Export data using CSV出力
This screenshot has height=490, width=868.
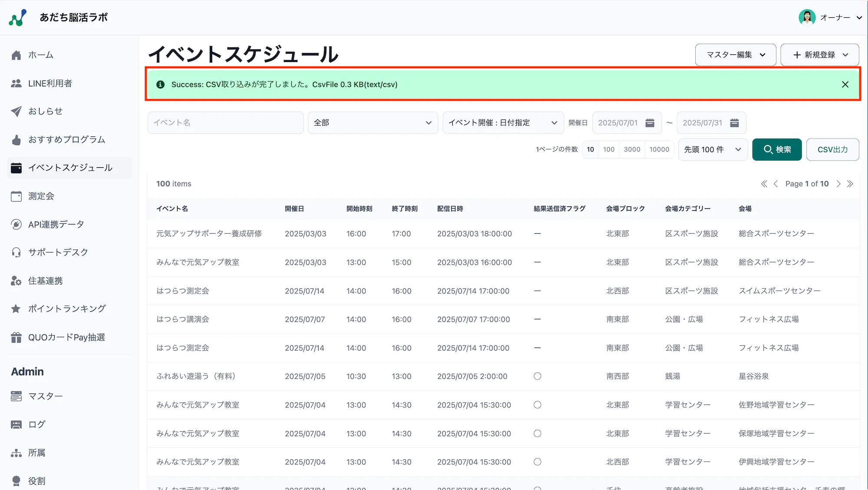point(832,149)
